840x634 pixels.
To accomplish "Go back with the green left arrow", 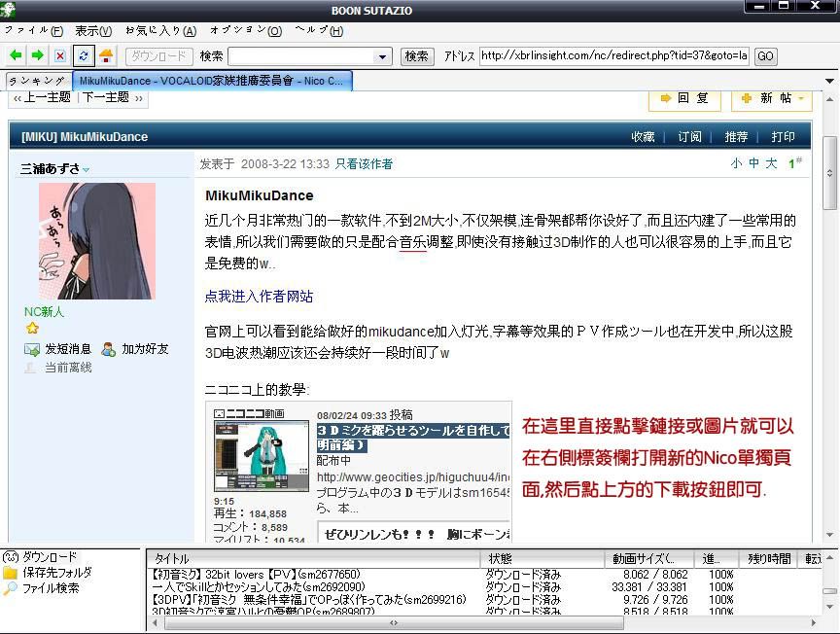I will 17,55.
